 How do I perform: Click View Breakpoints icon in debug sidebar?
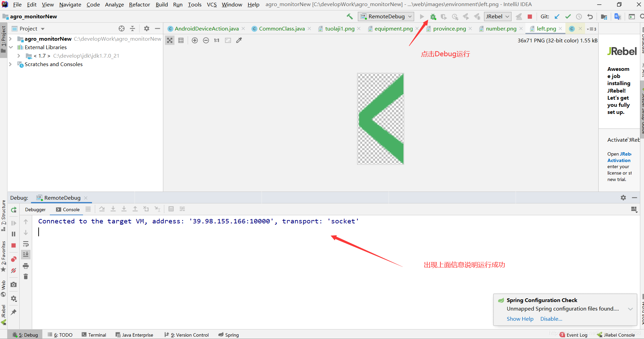pos(14,259)
